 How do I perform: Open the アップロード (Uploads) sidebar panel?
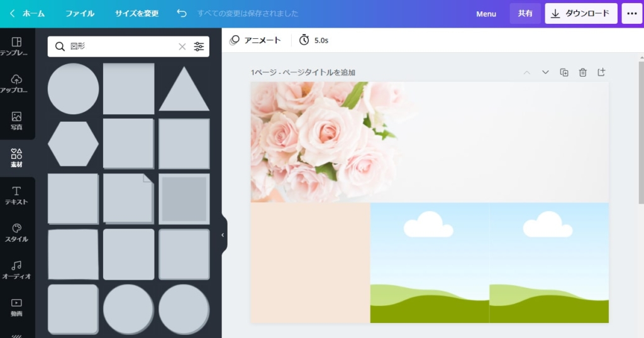tap(17, 84)
